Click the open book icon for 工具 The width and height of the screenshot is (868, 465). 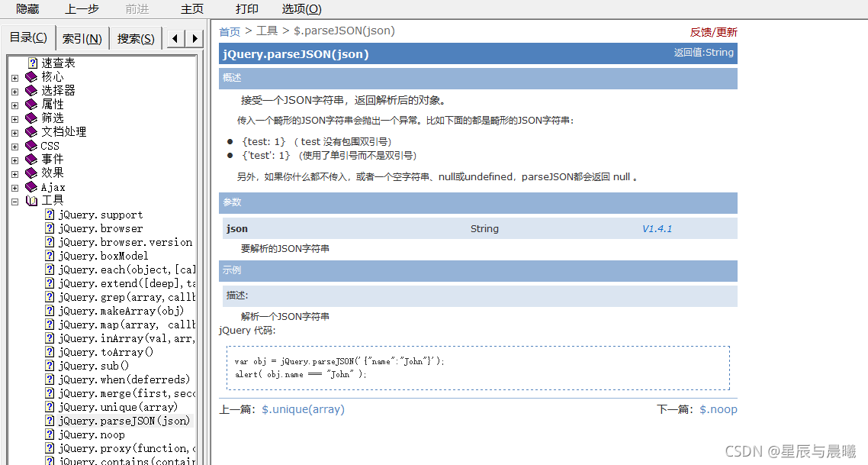[31, 201]
